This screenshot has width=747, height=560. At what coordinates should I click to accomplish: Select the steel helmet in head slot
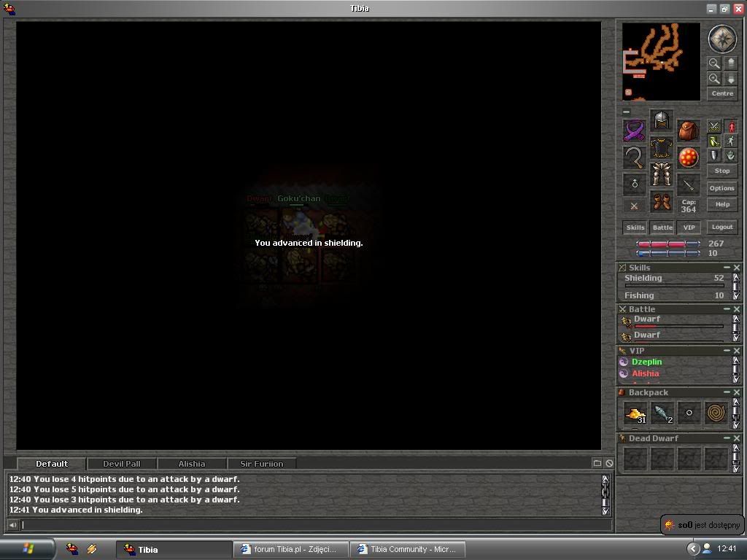coord(661,120)
